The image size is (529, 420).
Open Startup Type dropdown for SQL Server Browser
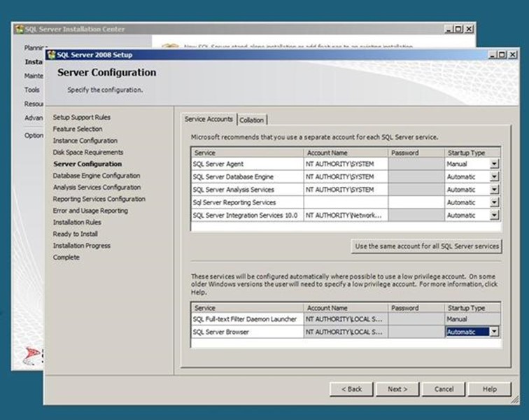pos(494,332)
